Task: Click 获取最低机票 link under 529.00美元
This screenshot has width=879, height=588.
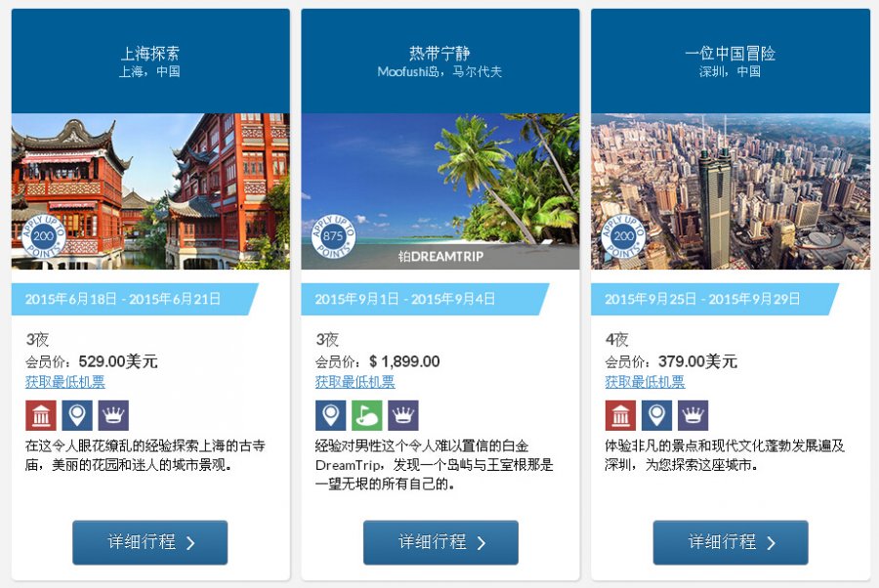Action: click(65, 382)
